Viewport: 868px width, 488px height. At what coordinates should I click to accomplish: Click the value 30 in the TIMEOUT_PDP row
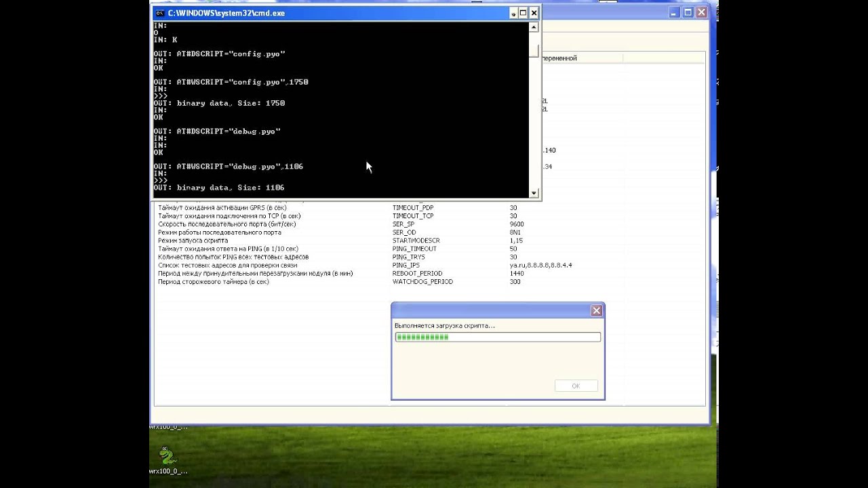click(513, 207)
